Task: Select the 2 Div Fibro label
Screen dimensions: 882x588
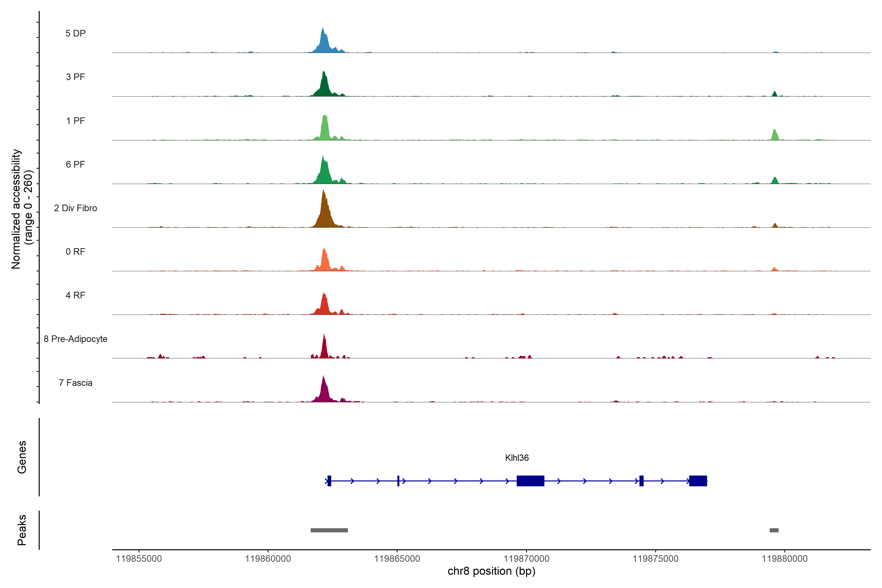Action: pos(75,208)
